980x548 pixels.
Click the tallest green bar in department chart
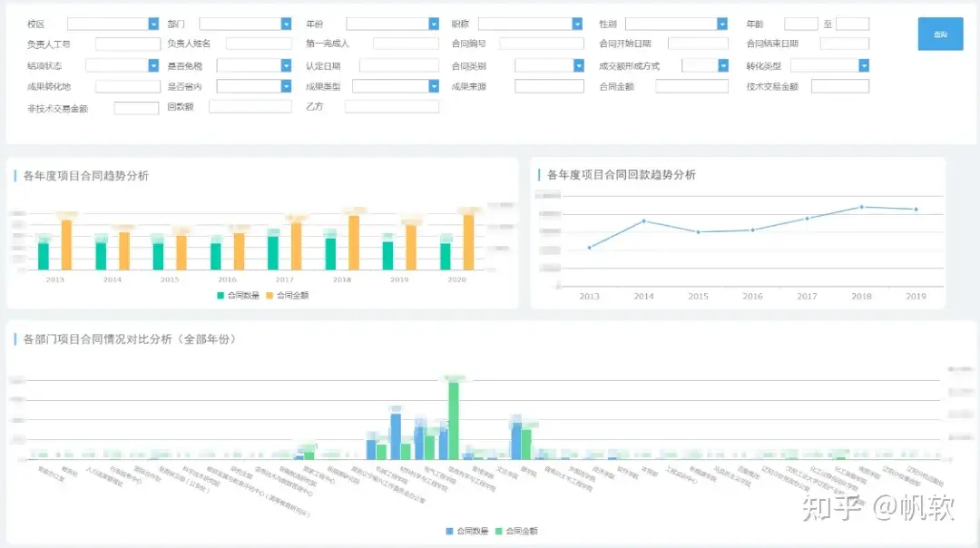(454, 421)
